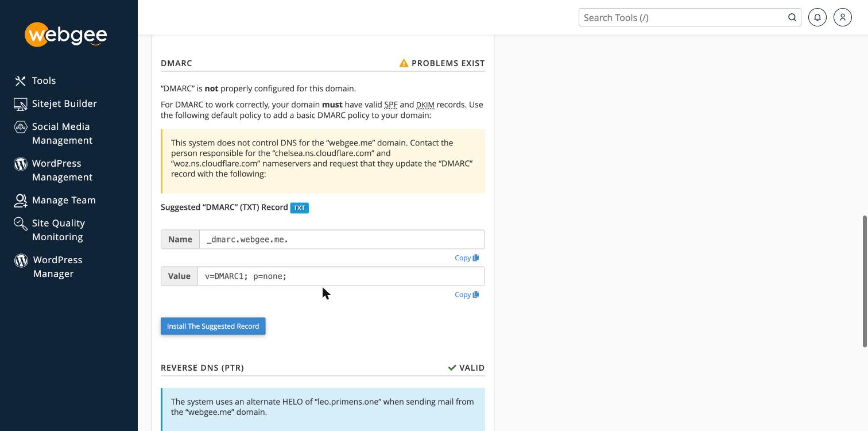Click the WordPress Manager logo icon
The height and width of the screenshot is (431, 868).
pos(21,260)
